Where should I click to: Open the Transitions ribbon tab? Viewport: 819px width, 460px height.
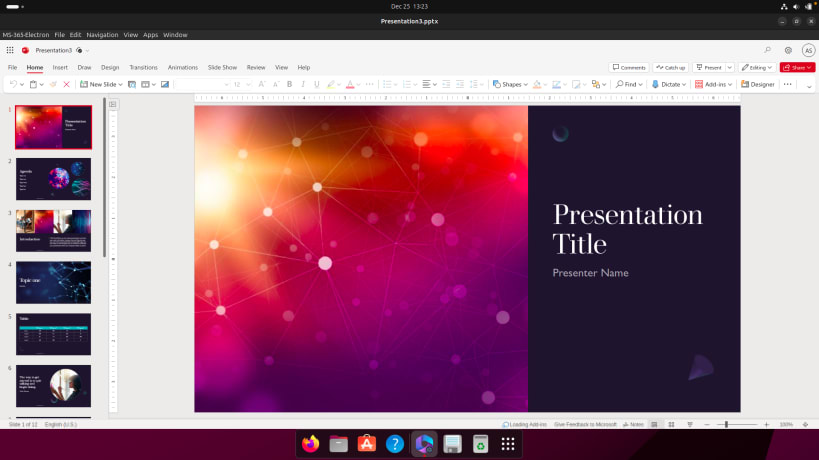[x=143, y=67]
